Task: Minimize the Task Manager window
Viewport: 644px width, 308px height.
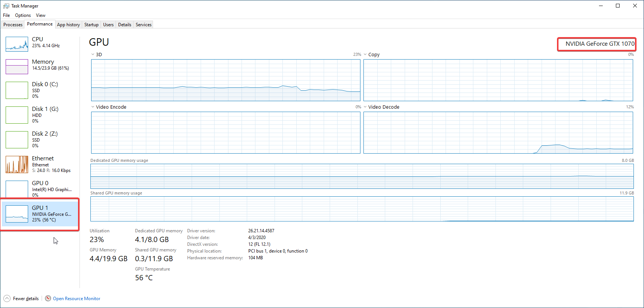Action: point(601,6)
